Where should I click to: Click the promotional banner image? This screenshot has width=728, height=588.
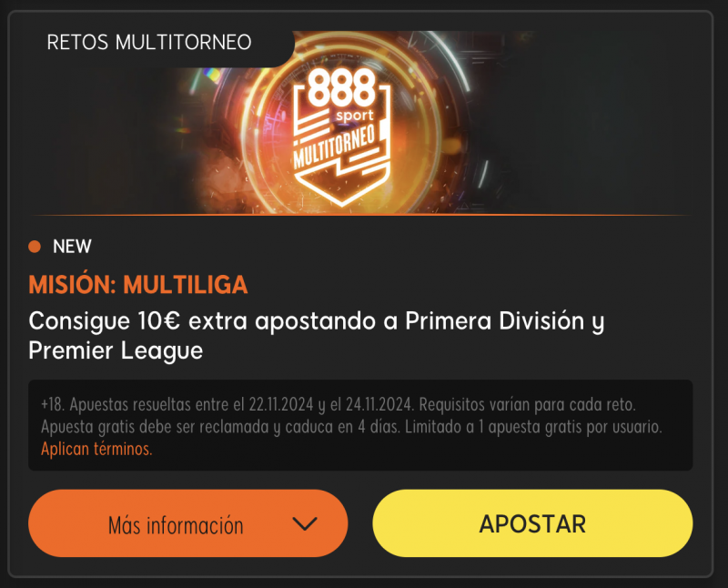click(360, 123)
